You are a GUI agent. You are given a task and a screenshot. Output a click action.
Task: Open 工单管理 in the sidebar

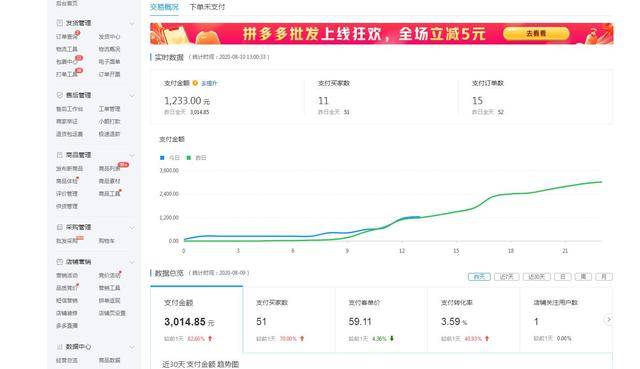click(x=109, y=109)
